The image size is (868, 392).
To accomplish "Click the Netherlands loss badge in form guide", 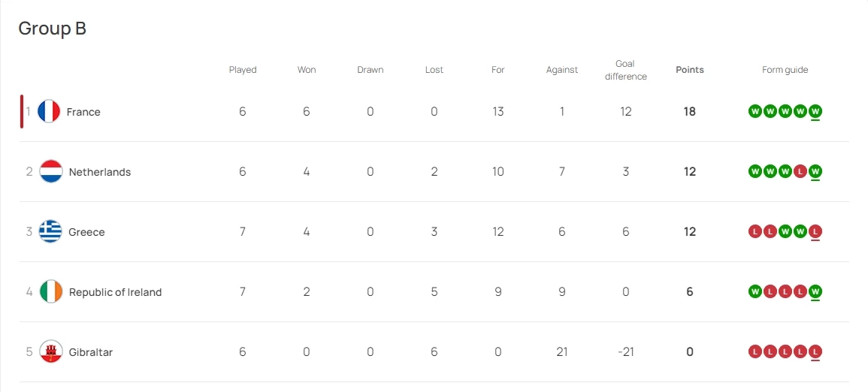I will (800, 172).
